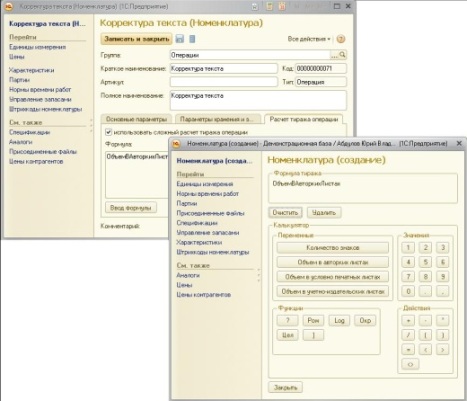Switch to Основные параметры tab

(x=136, y=119)
